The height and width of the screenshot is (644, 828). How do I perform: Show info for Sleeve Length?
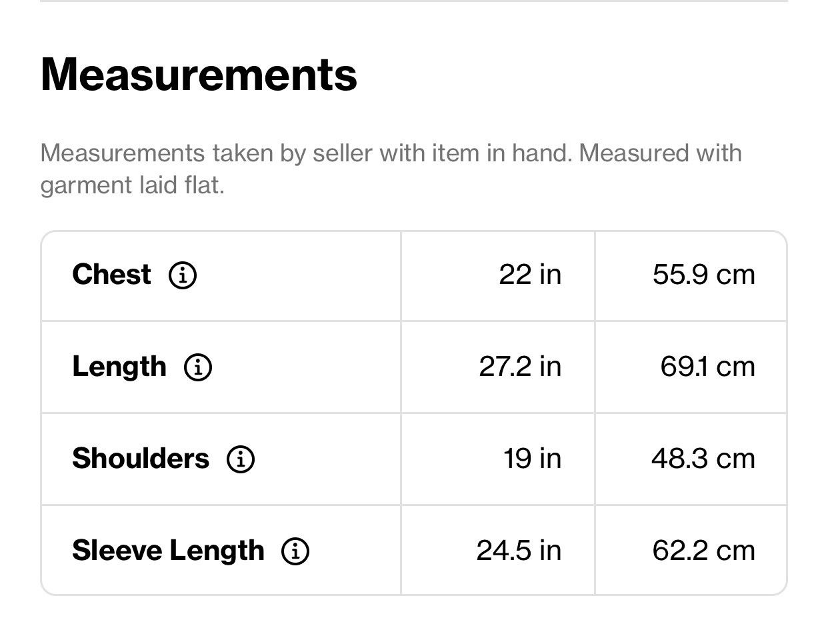[295, 551]
